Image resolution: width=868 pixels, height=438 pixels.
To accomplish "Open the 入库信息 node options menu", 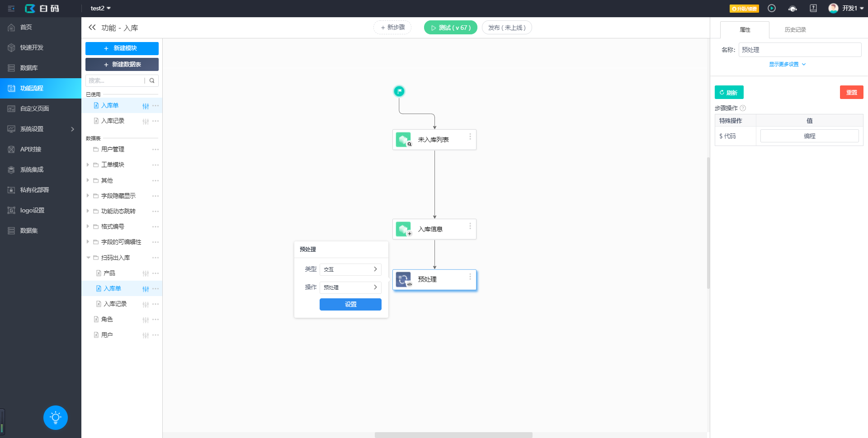I will pos(470,226).
